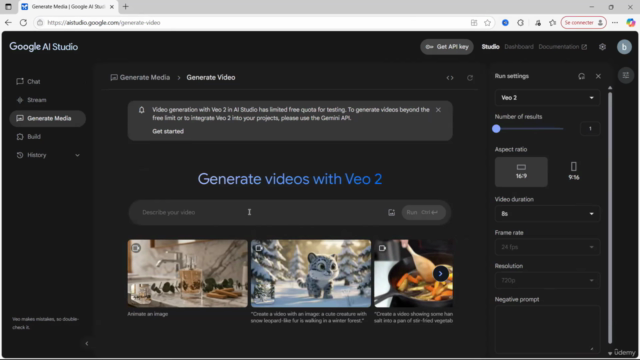Open browser menu with three dots

(615, 23)
